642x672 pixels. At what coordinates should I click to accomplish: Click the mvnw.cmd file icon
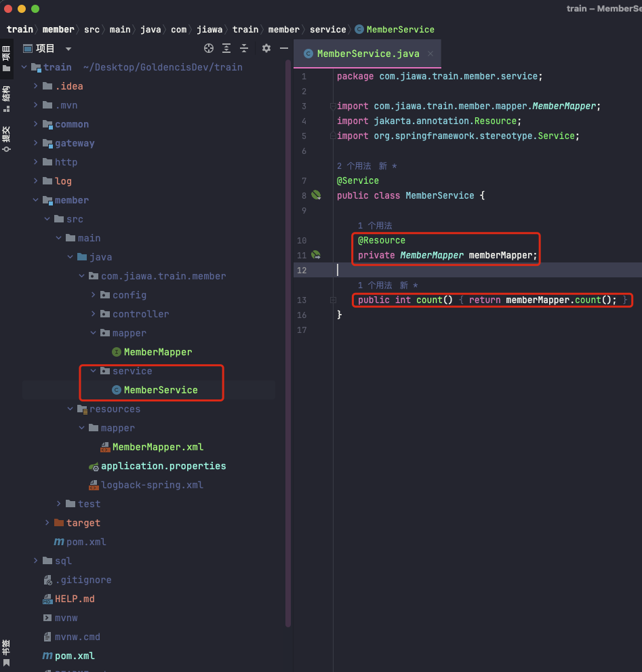click(47, 637)
